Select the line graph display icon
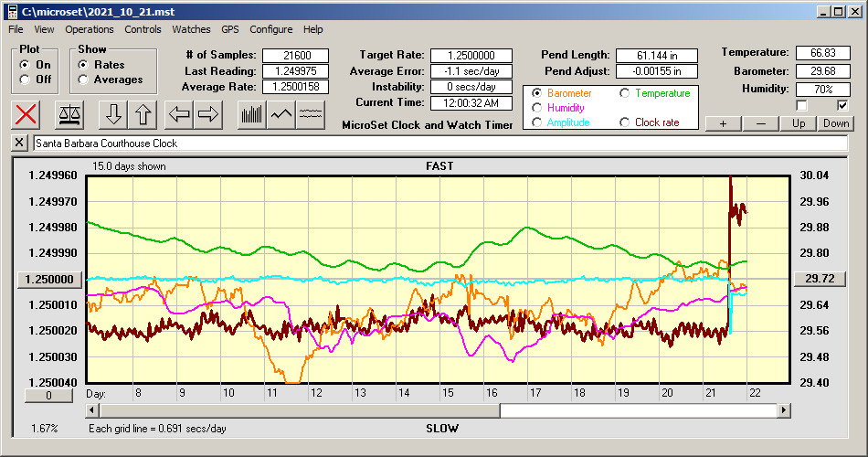The height and width of the screenshot is (457, 868). coord(281,114)
